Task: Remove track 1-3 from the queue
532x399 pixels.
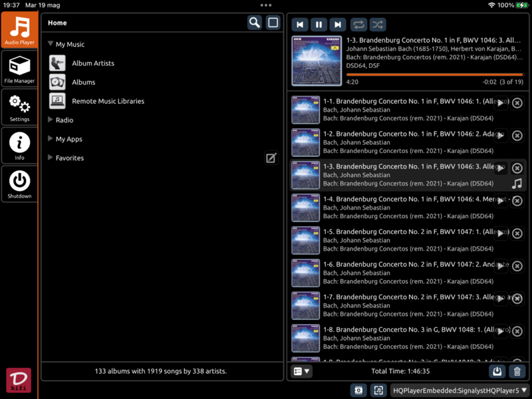Action: tap(517, 168)
